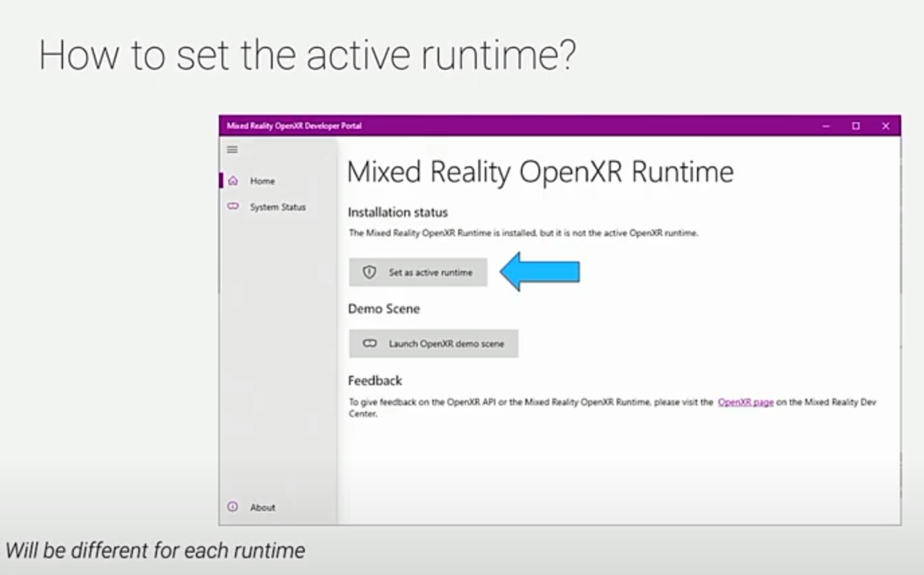Click the Mixed Reality OpenXR Runtime heading

(541, 172)
